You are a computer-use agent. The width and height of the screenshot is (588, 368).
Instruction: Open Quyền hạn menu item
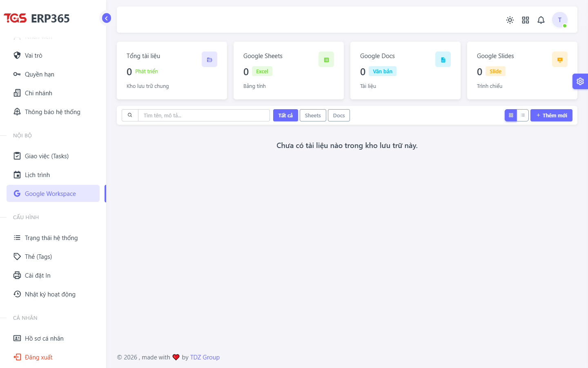click(53, 74)
